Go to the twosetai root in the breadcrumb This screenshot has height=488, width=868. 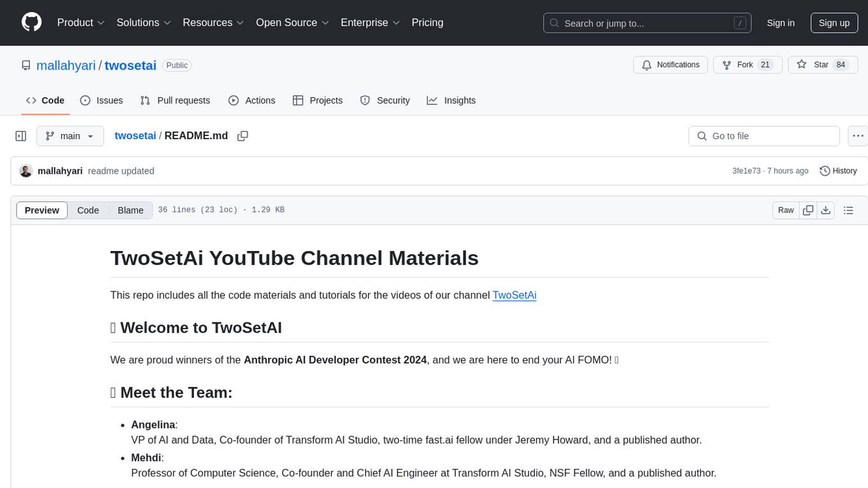(x=135, y=135)
